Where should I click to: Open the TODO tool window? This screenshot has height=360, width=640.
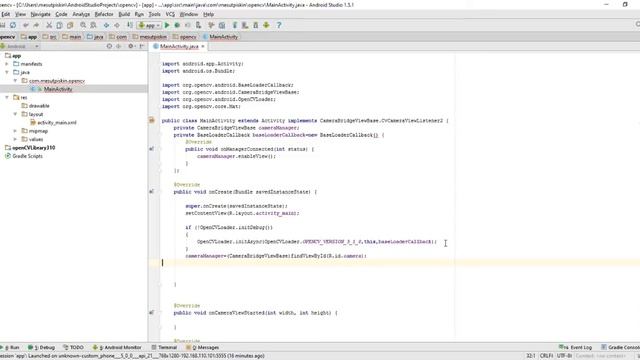[73, 347]
